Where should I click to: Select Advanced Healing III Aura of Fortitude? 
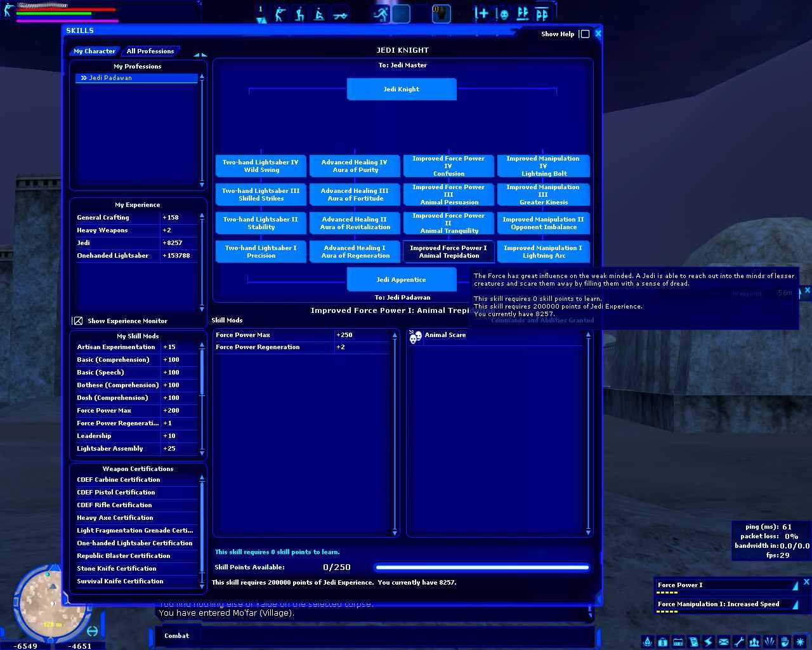(x=355, y=195)
